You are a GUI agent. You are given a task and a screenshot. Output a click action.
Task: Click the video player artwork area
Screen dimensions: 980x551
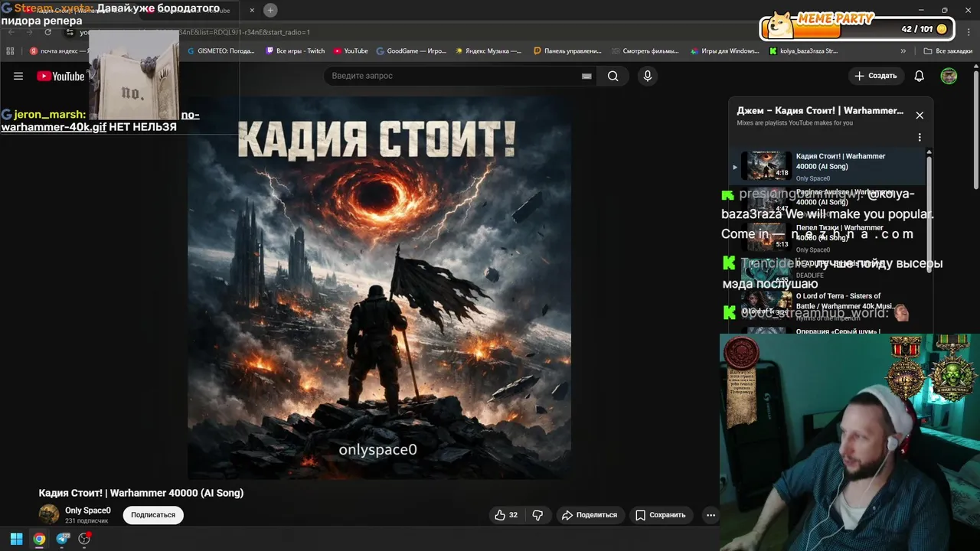tap(379, 288)
